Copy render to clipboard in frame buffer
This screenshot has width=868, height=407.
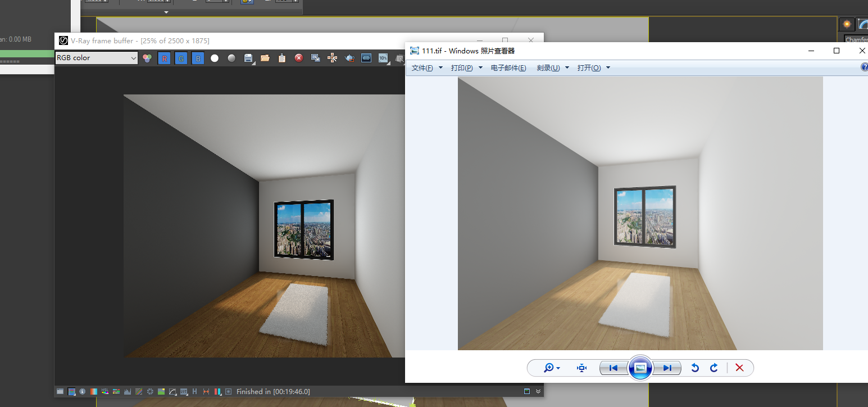click(282, 58)
